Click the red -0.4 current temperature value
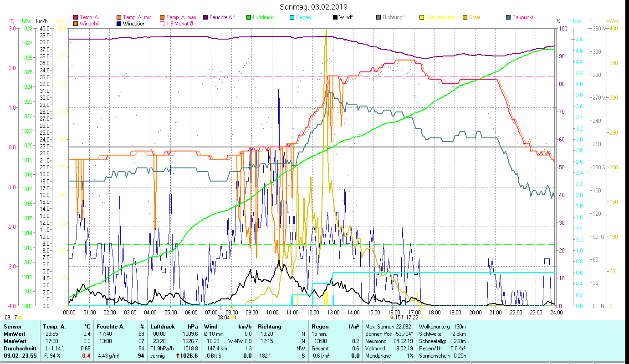Screen dimensions: 629x364 [x=85, y=356]
